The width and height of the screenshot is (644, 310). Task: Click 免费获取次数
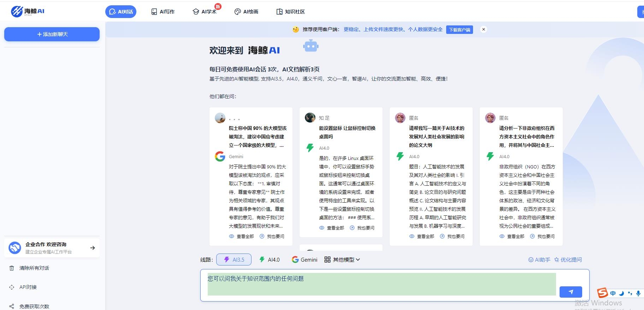[x=34, y=306]
